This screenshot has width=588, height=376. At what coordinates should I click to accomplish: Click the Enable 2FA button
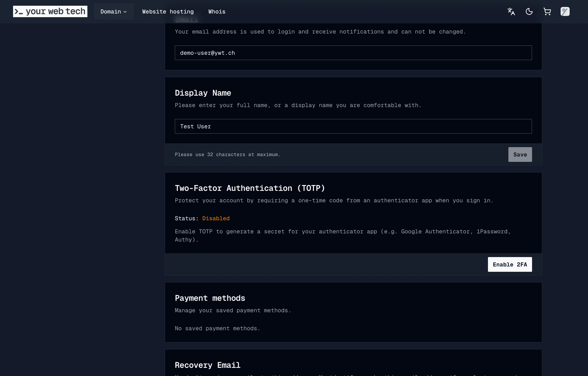click(510, 264)
